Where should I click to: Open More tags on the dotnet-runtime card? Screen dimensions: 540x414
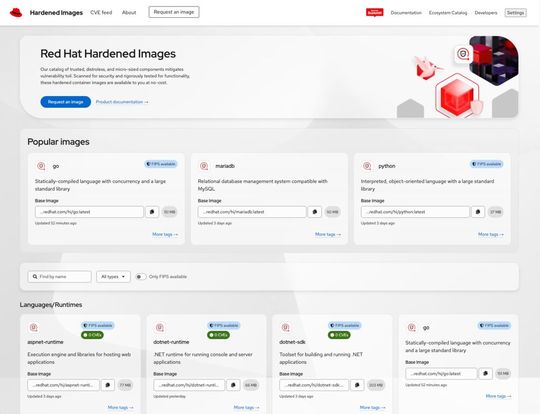247,407
